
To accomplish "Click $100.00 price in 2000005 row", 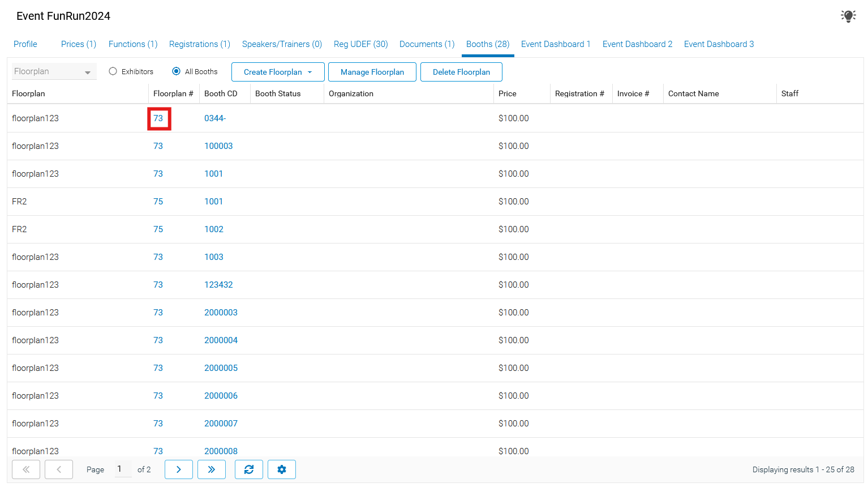I will tap(514, 368).
